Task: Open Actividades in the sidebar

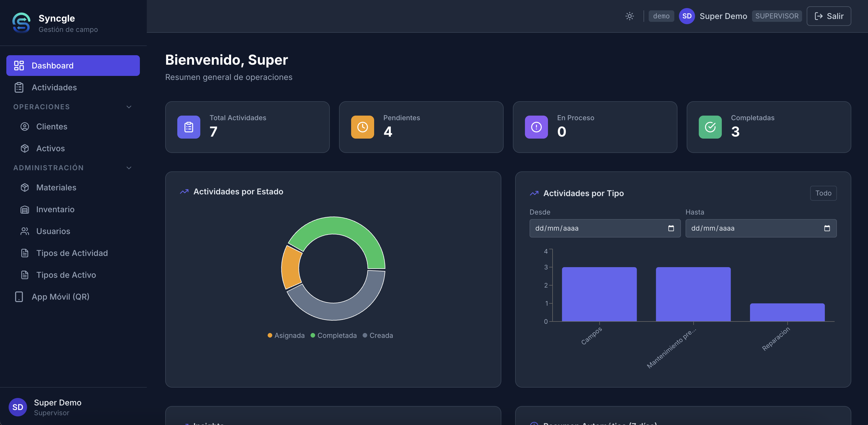Action: [x=73, y=88]
